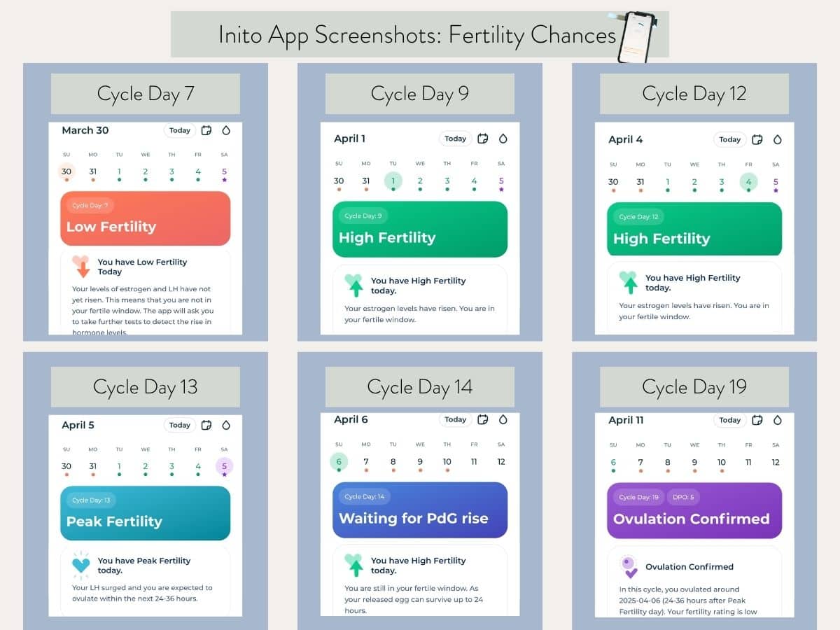840x630 pixels.
Task: Open the calendar icon on March 30 screen
Action: coord(206,130)
